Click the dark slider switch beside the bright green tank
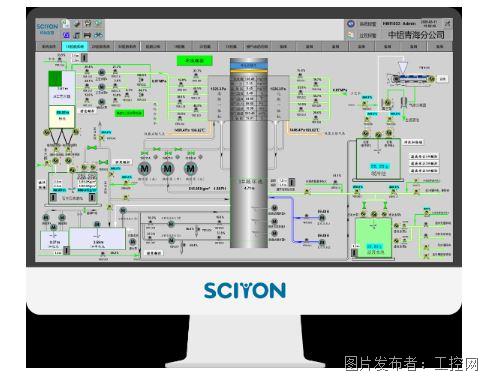486x378 pixels. click(x=355, y=252)
